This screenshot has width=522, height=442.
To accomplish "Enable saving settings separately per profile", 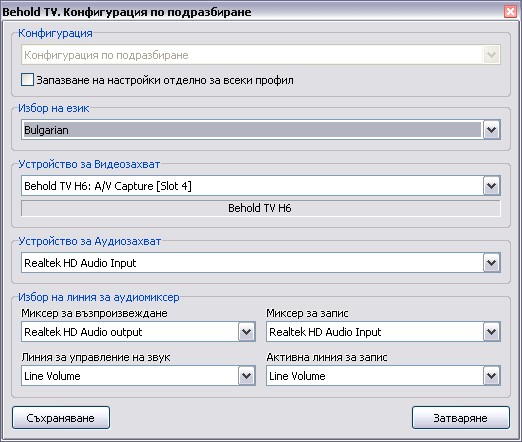I will (x=27, y=80).
